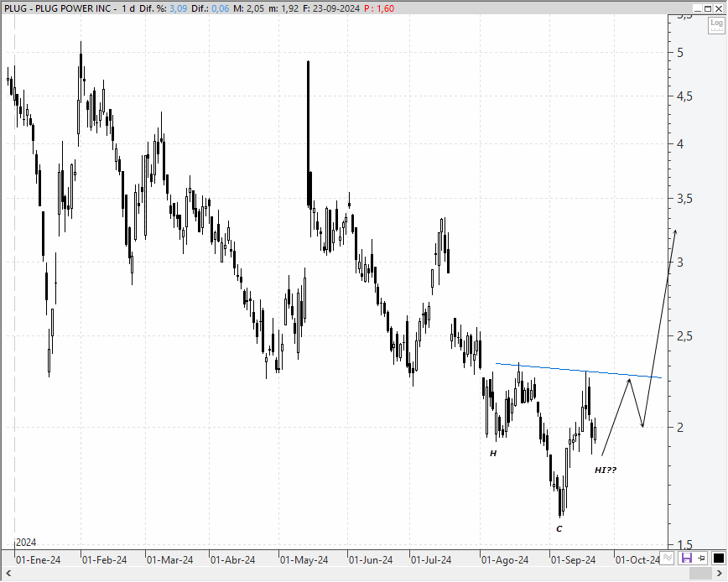
Task: Click the '01-Ene-24' date label
Action: [x=38, y=560]
